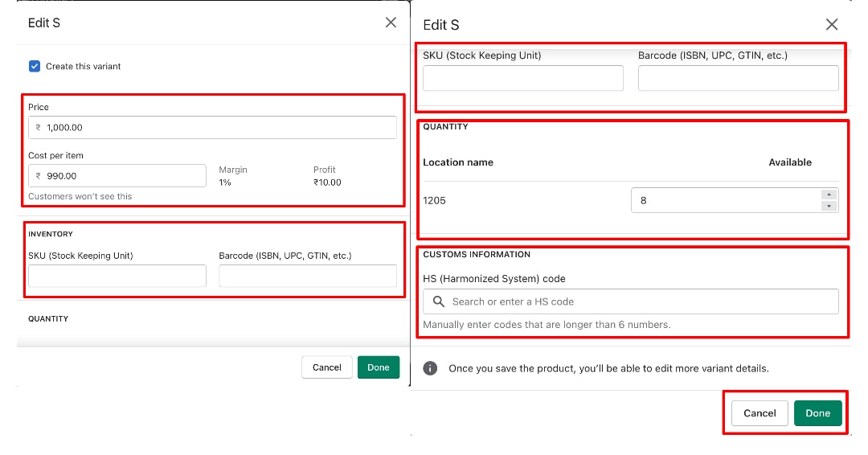The width and height of the screenshot is (868, 455).
Task: Focus the SKU field in left dialog
Action: coord(117,276)
